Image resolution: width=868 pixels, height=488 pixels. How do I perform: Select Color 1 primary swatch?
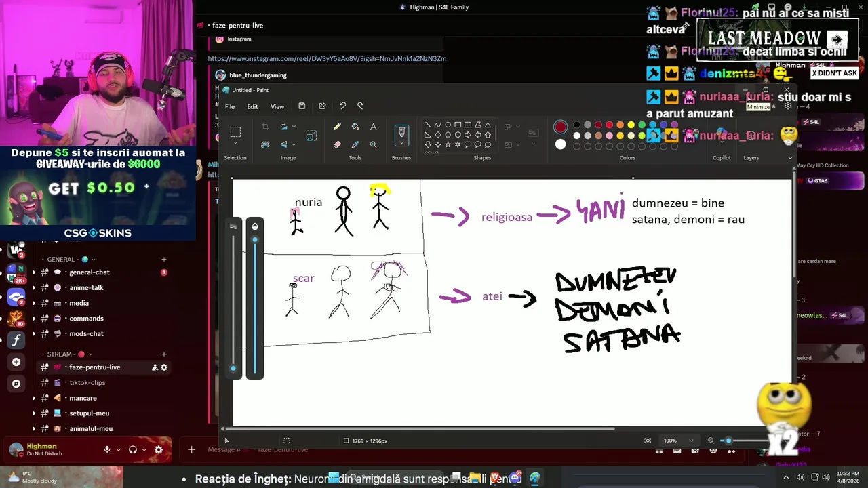click(x=560, y=127)
